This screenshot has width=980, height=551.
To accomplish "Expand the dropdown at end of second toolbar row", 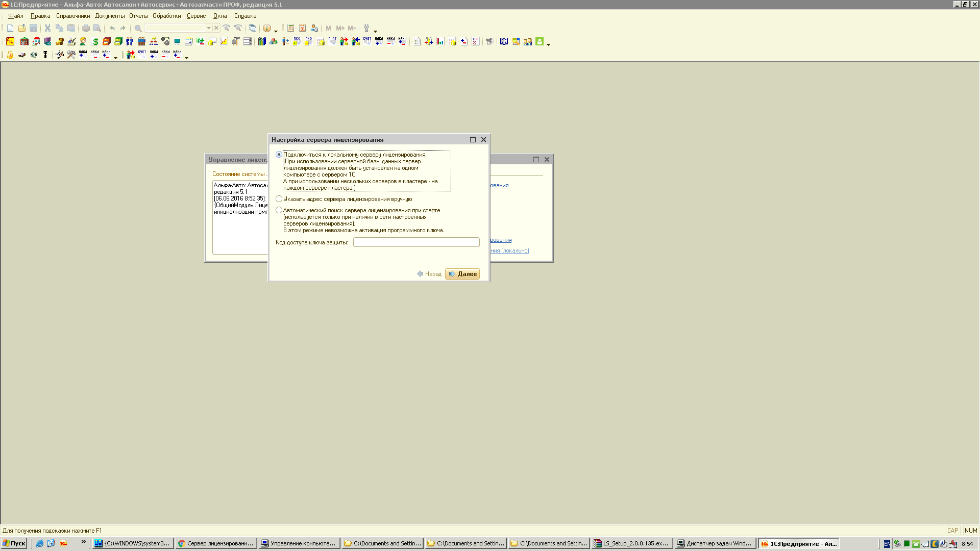I will pyautogui.click(x=549, y=44).
